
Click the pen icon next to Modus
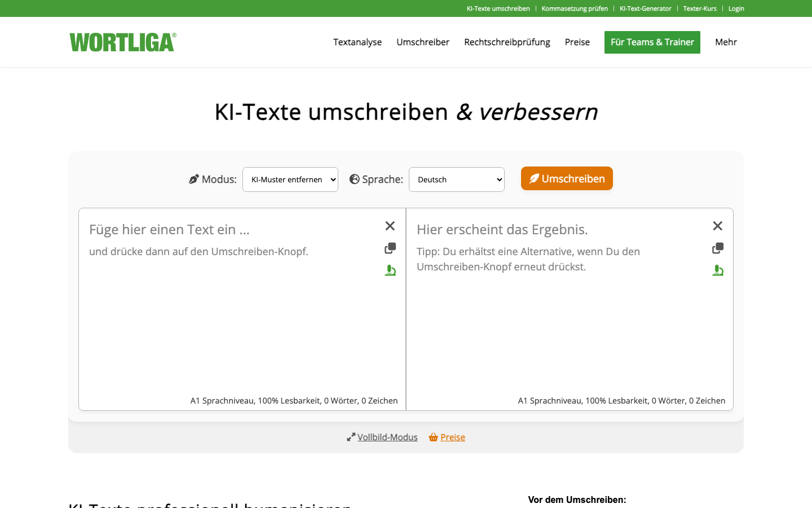pos(194,179)
